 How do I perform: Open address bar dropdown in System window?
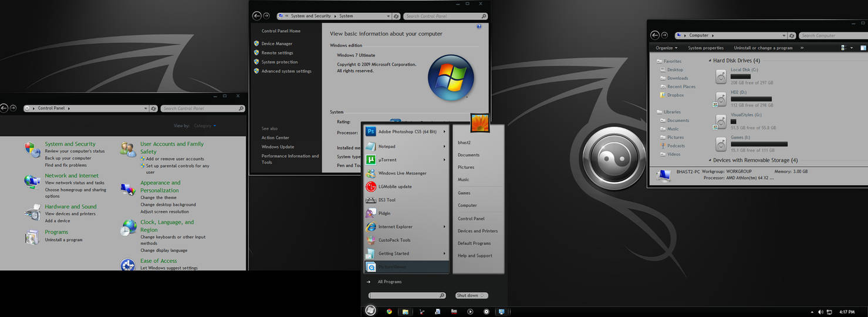pos(389,16)
